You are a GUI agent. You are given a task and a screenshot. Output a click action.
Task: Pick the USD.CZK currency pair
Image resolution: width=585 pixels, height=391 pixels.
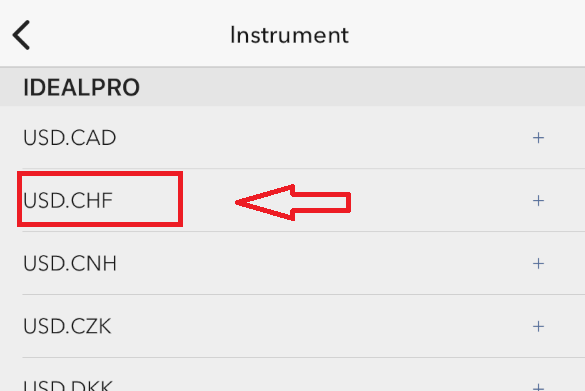[67, 326]
